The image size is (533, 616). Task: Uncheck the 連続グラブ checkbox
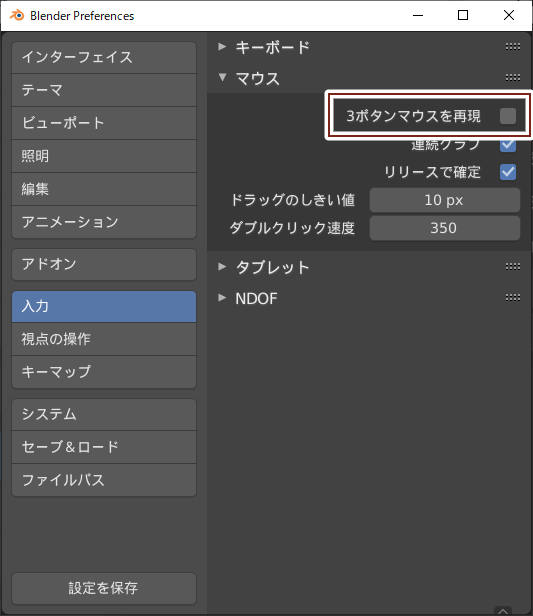(508, 145)
